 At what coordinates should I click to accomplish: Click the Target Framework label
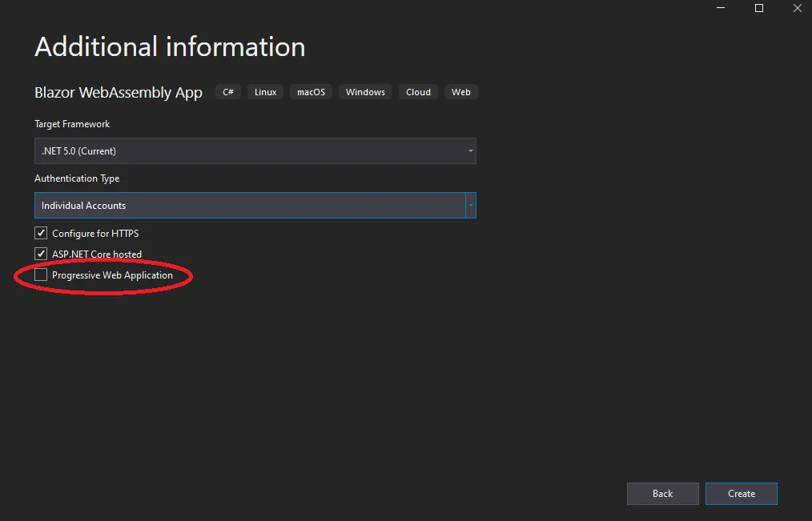72,124
